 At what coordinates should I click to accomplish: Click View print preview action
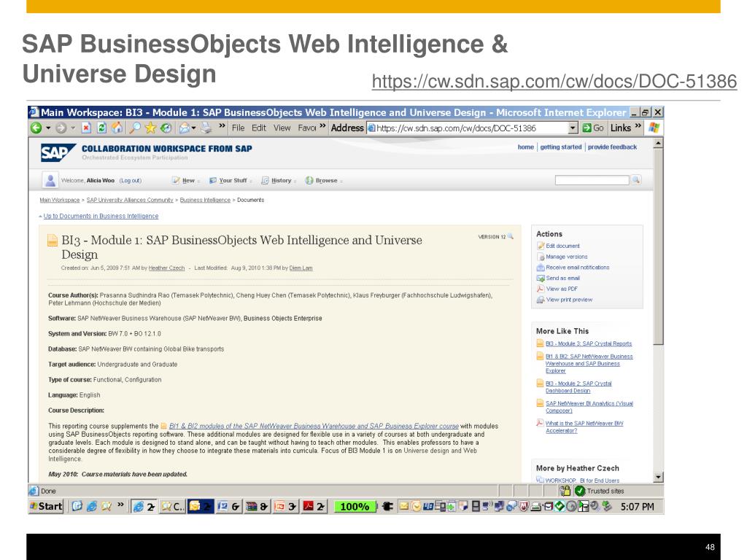(x=569, y=300)
